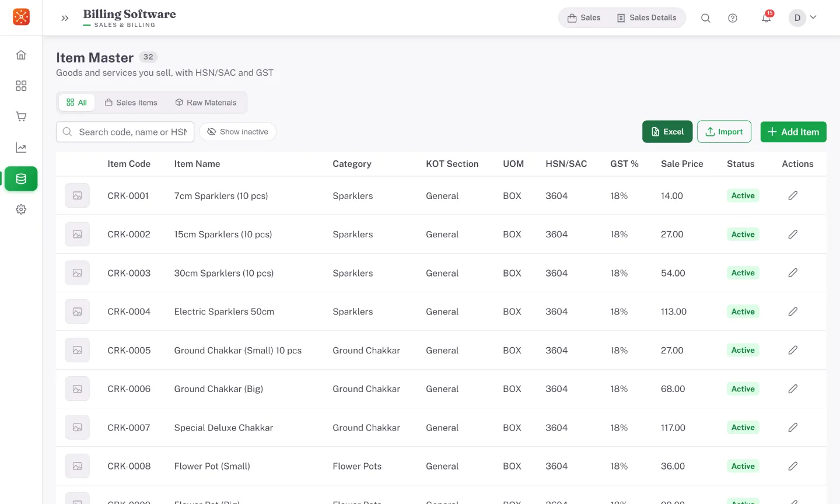
Task: Focus the search code, name or HSN field
Action: point(125,132)
